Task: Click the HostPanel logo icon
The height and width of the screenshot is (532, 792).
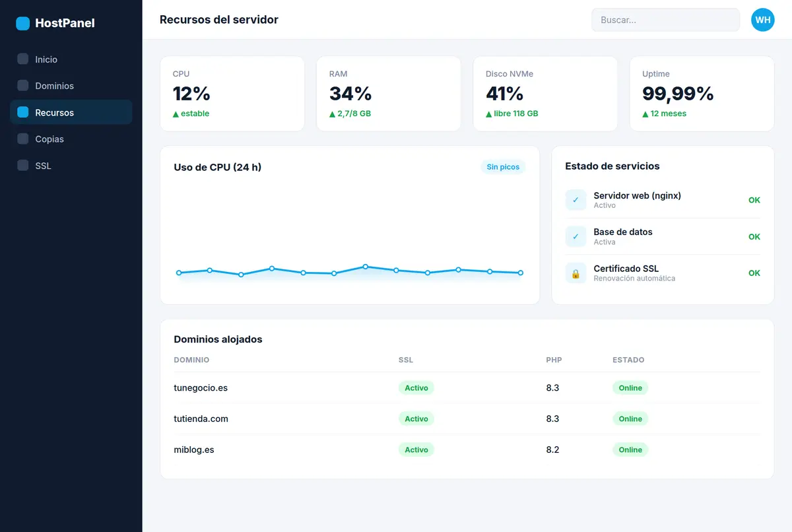Action: (x=23, y=23)
